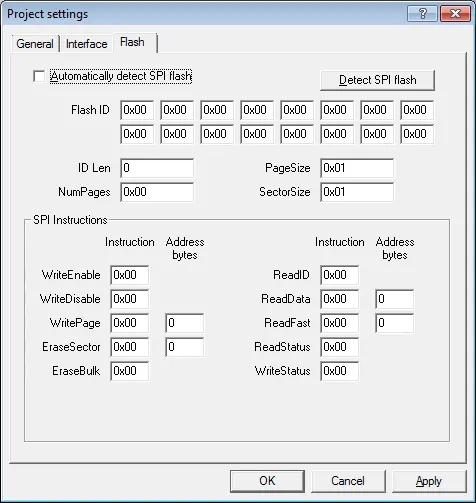Screen dimensions: 476x503
Task: Click the ReadFast address bytes field
Action: (394, 323)
